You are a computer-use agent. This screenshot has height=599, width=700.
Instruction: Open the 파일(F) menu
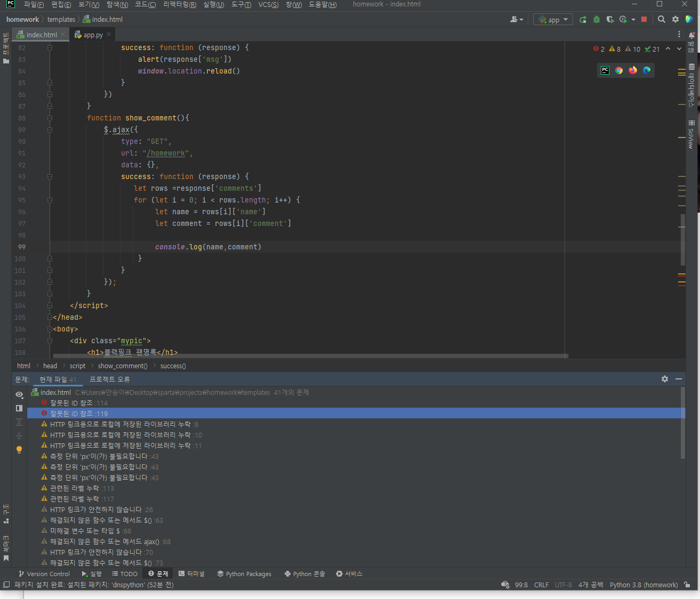click(x=34, y=5)
